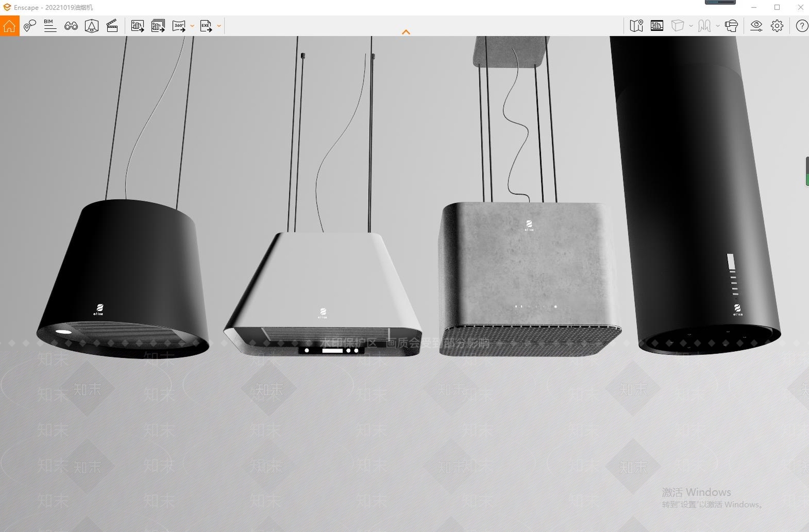Open View Management binoculars icon

tap(71, 26)
